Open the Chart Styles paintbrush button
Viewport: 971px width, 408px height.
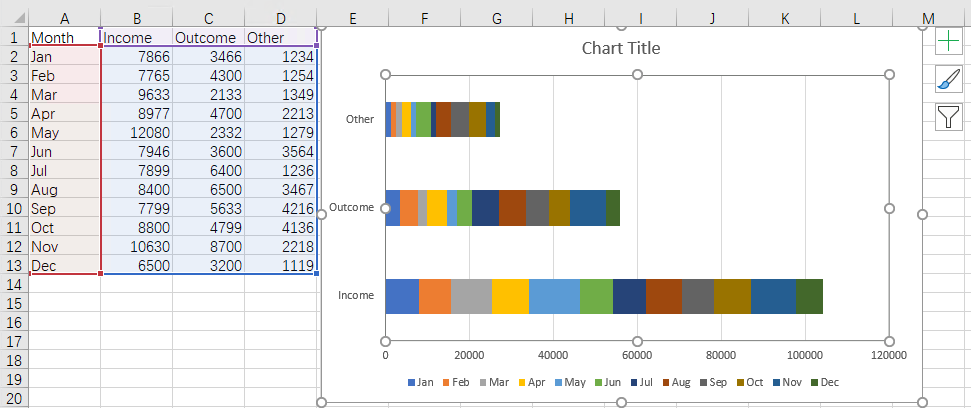pyautogui.click(x=948, y=79)
